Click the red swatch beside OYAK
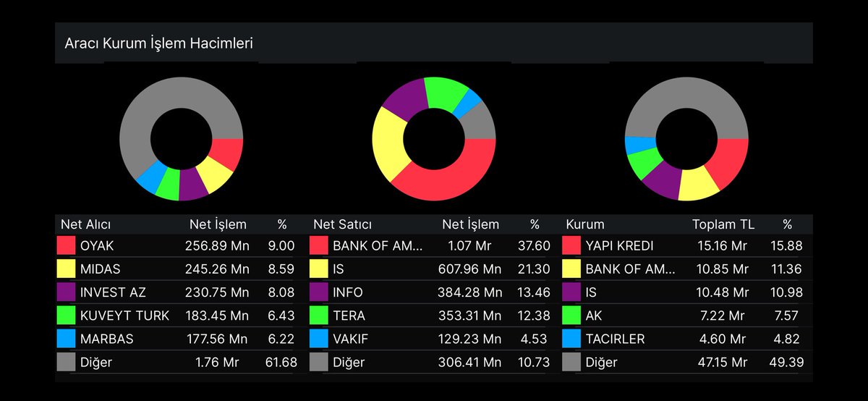Screen dimensions: 868x401 [x=67, y=246]
